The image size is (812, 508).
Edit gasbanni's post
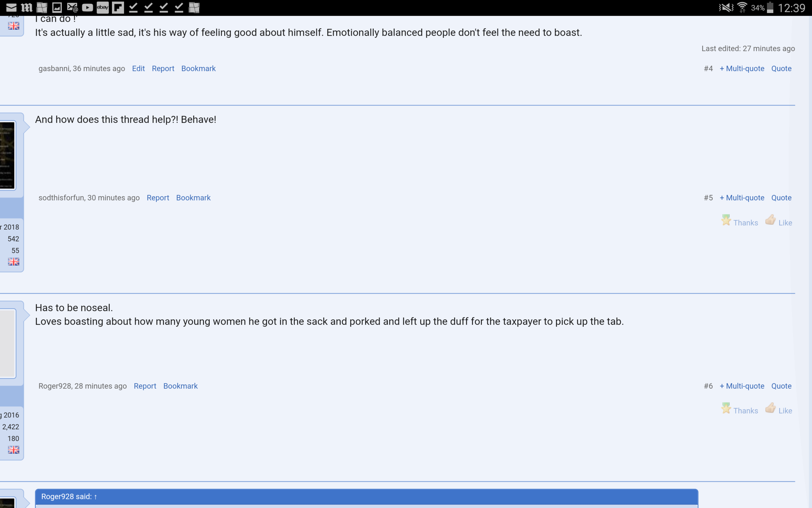138,68
